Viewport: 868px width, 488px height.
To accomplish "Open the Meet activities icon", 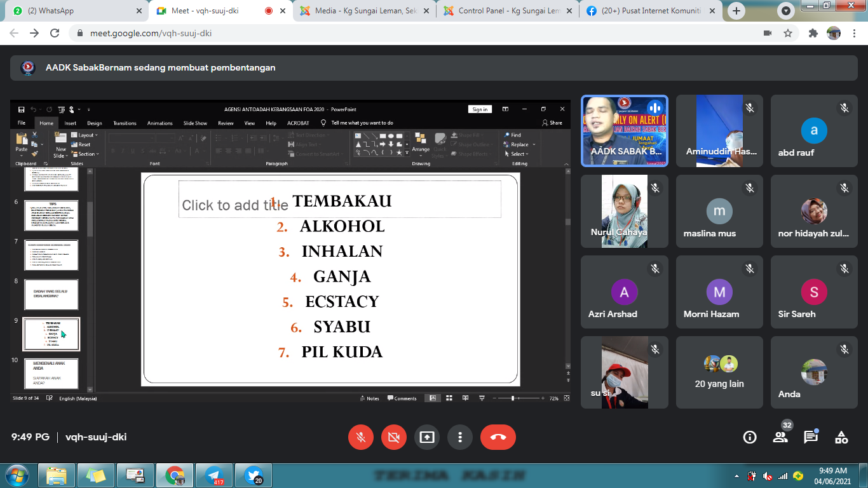I will [841, 437].
